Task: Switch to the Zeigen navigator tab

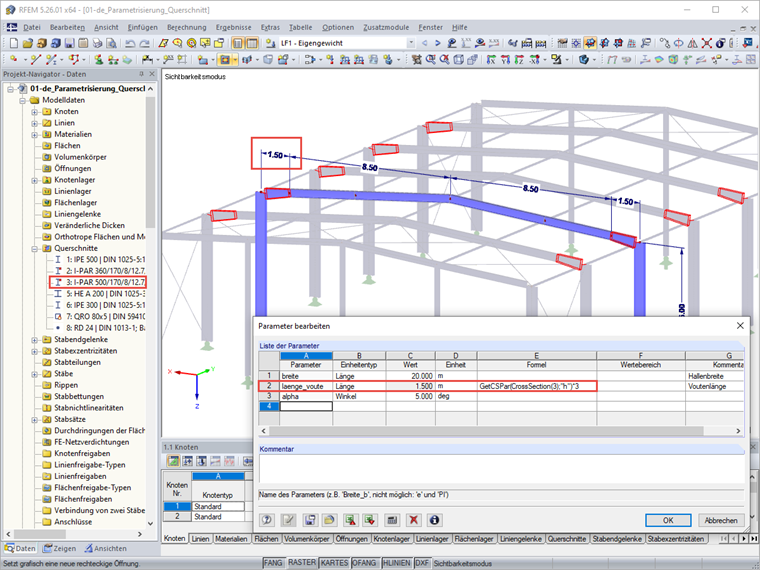Action: point(59,548)
